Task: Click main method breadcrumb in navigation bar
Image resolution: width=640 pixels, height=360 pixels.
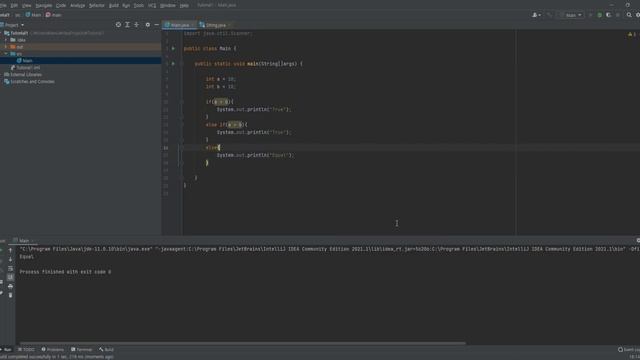Action: [x=53, y=15]
